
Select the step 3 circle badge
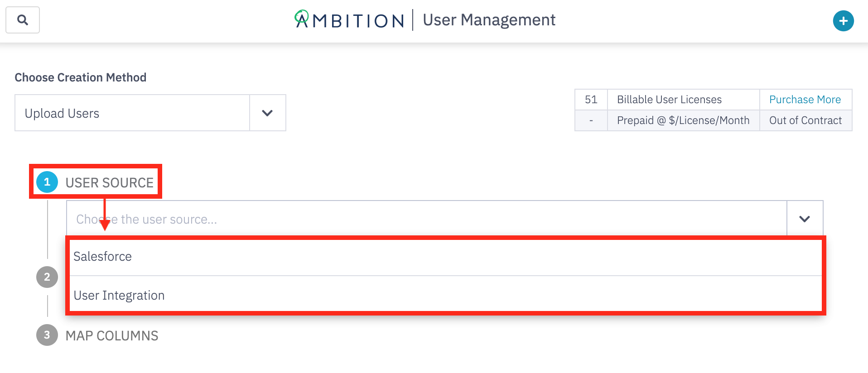pyautogui.click(x=47, y=335)
